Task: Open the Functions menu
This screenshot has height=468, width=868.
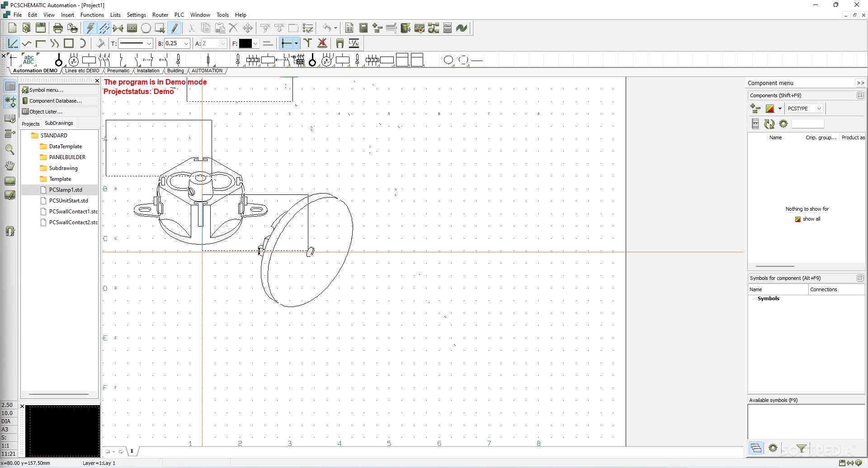Action: coord(92,15)
